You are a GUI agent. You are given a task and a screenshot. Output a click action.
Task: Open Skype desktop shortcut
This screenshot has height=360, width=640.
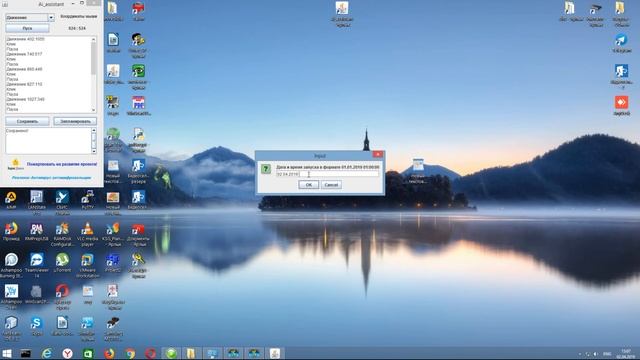coord(36,326)
